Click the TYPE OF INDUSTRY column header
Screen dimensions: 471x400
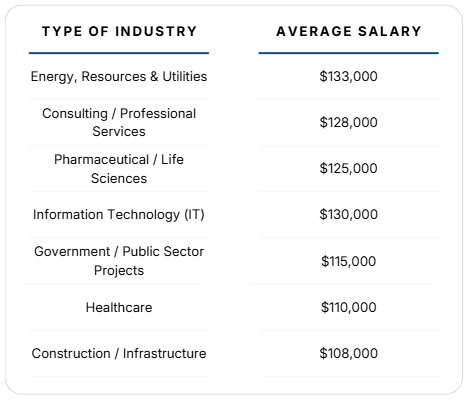119,31
